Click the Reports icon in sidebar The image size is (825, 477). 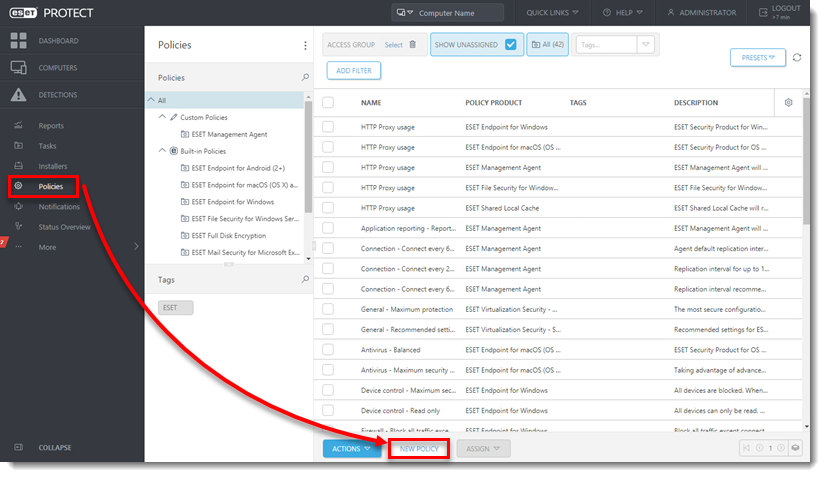point(18,125)
